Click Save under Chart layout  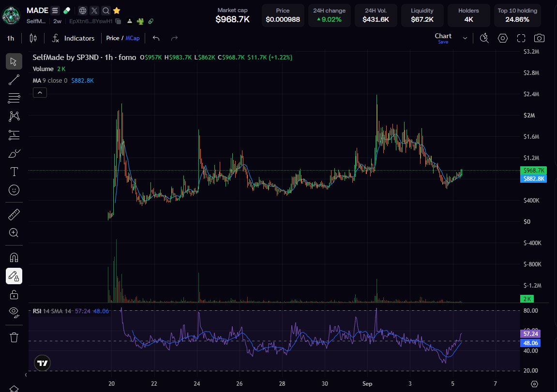443,42
